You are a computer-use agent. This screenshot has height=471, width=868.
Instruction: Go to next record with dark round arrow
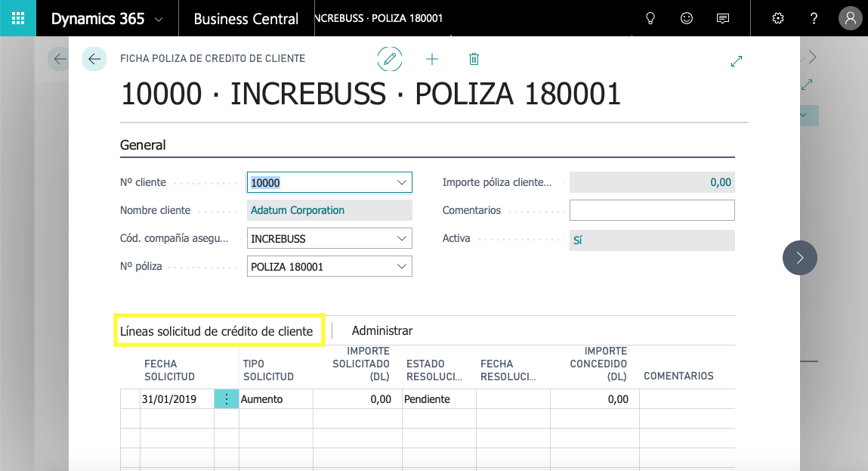pos(800,258)
